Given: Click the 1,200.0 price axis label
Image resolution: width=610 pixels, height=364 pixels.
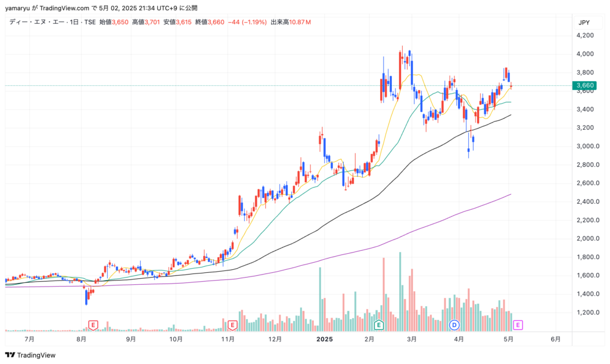Looking at the screenshot, I should point(587,312).
